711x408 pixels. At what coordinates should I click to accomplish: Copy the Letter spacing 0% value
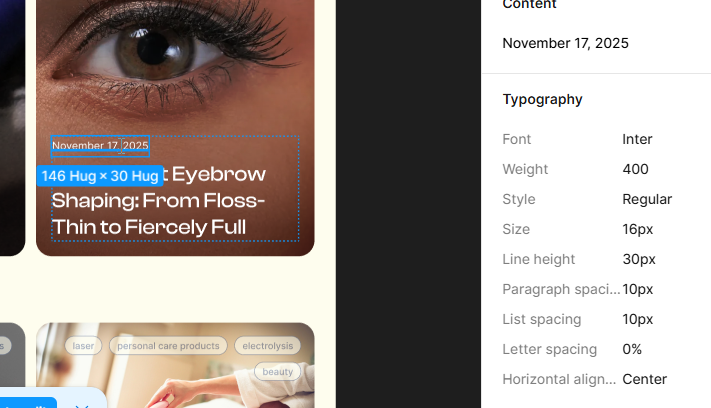pyautogui.click(x=632, y=349)
